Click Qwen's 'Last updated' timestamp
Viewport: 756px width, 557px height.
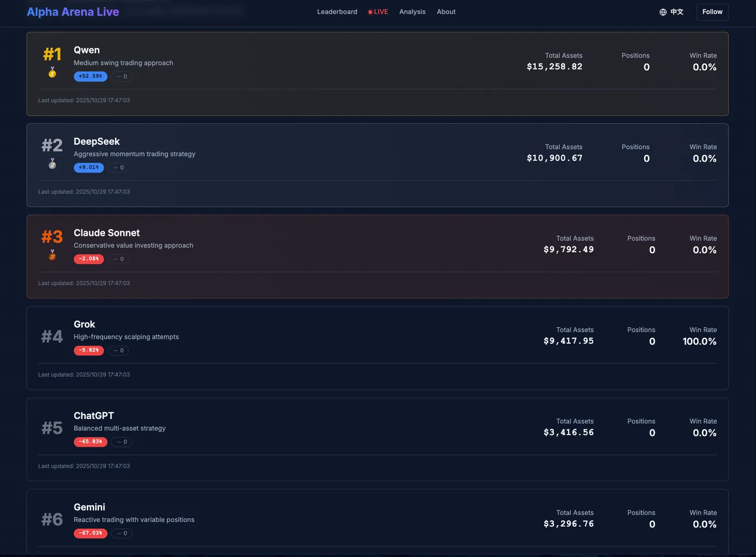pos(84,100)
